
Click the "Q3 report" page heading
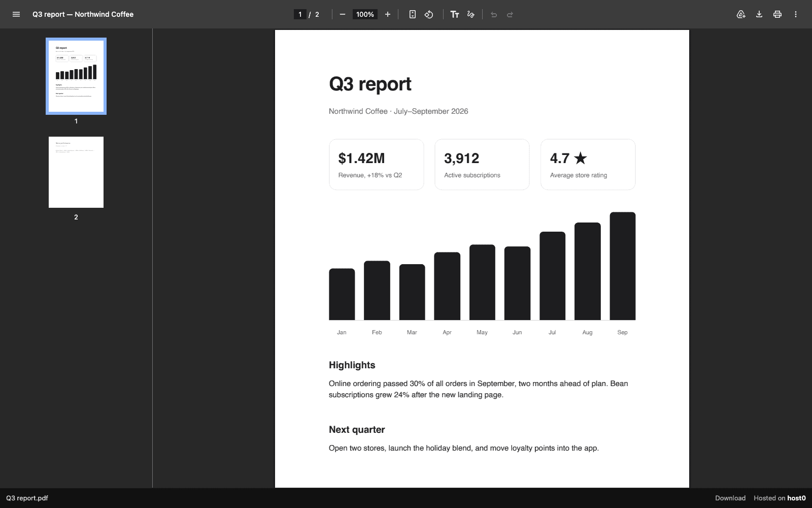370,84
